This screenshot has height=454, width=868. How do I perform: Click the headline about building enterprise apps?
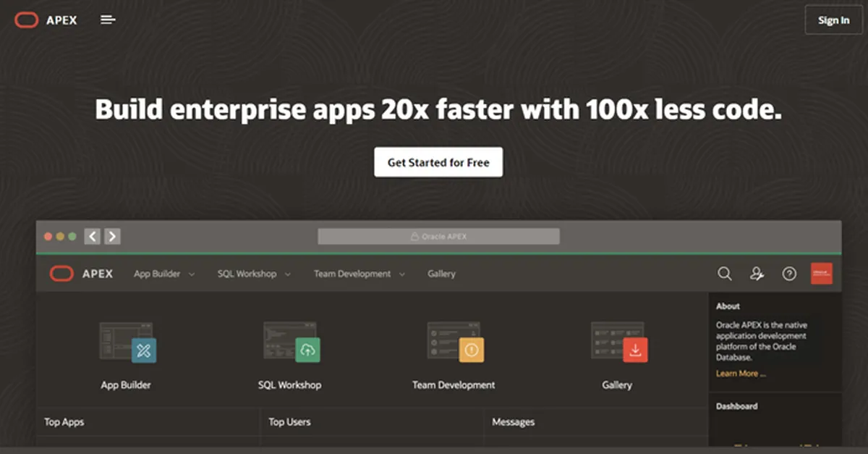point(438,109)
